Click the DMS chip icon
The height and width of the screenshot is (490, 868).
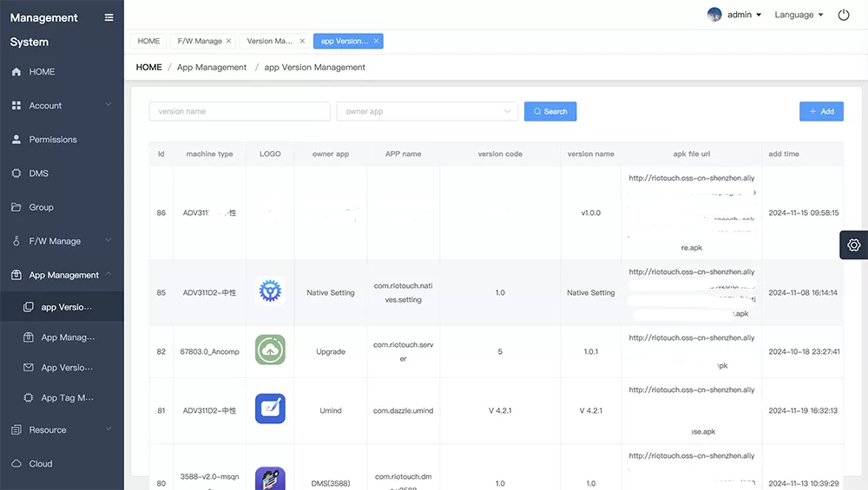(x=16, y=173)
